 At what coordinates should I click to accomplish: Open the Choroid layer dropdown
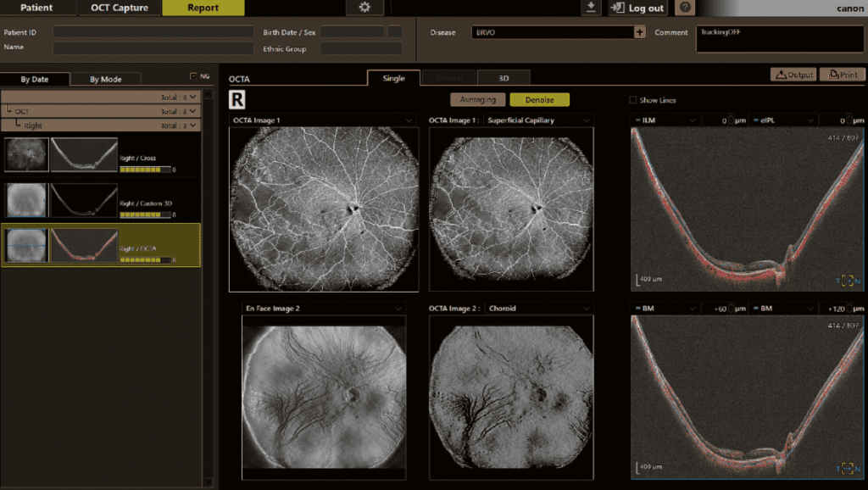click(x=587, y=309)
